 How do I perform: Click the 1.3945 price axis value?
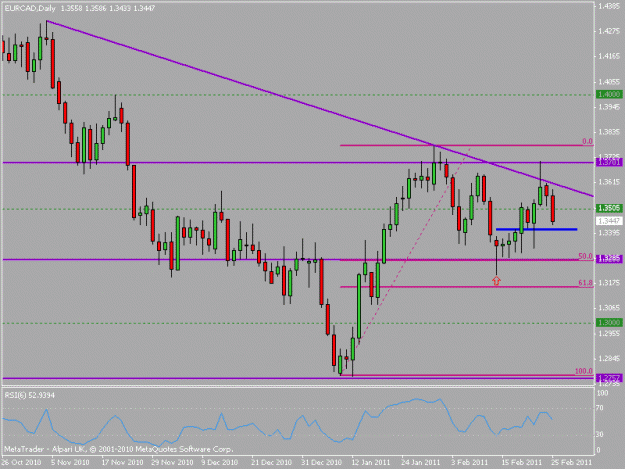tap(609, 107)
